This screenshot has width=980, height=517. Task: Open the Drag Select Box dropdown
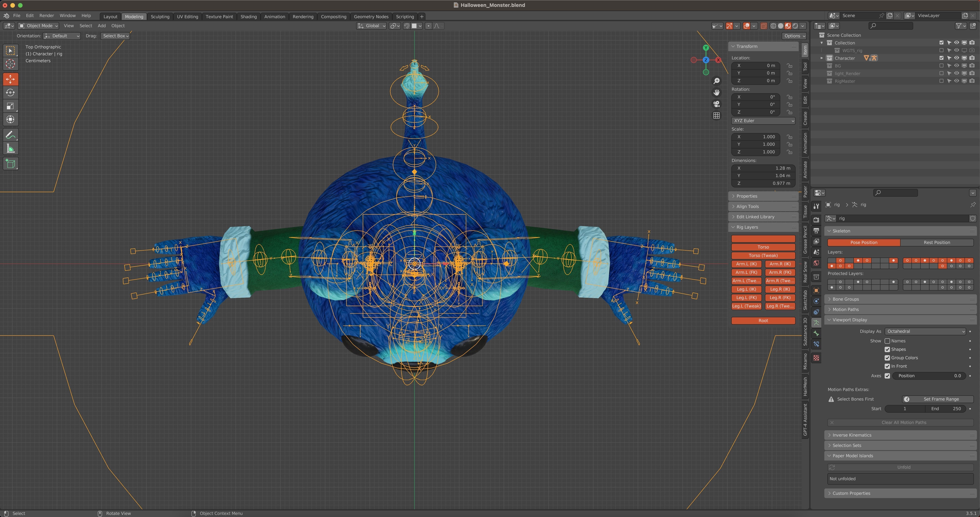115,36
